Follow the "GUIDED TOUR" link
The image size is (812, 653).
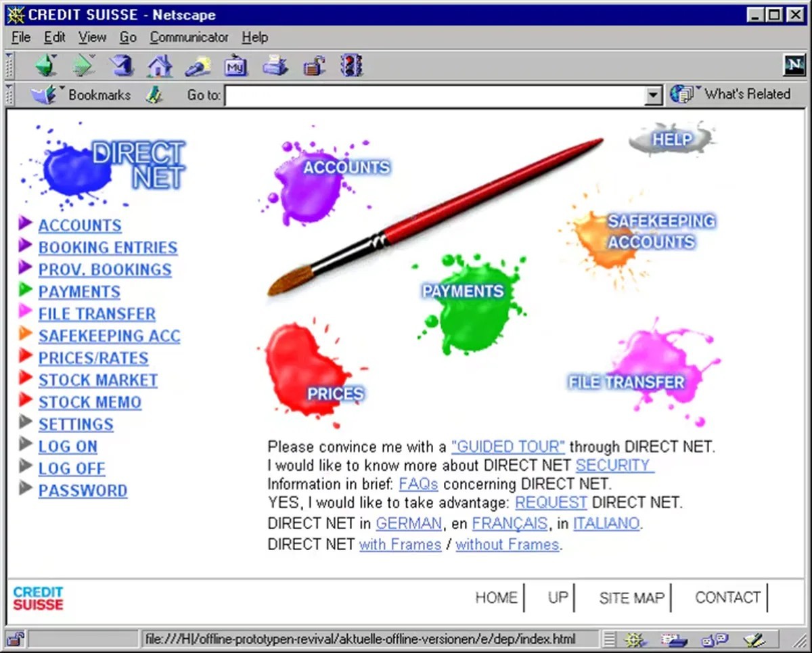pyautogui.click(x=508, y=447)
